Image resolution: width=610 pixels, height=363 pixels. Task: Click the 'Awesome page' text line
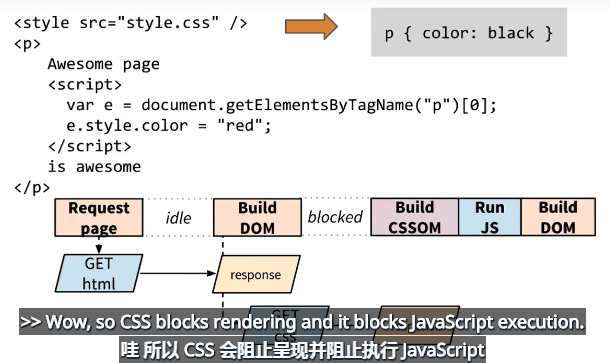click(x=103, y=64)
